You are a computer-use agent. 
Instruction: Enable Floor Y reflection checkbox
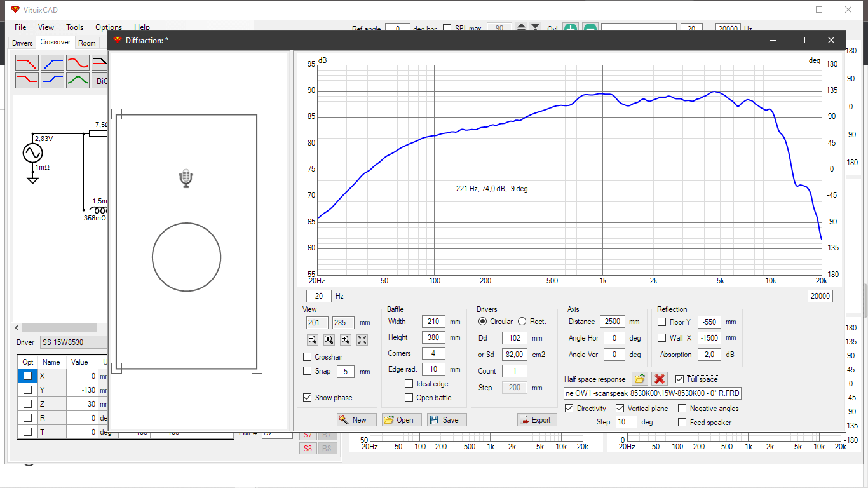pos(662,322)
